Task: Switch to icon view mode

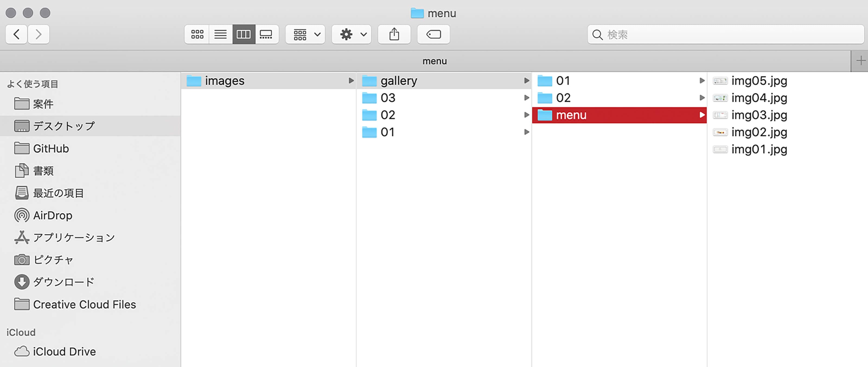Action: coord(197,34)
